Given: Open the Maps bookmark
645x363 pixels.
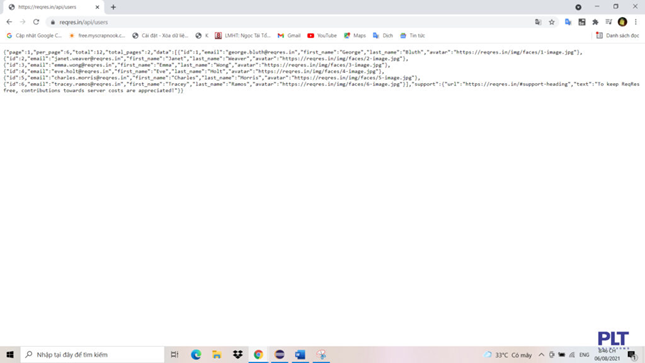Looking at the screenshot, I should pos(355,36).
